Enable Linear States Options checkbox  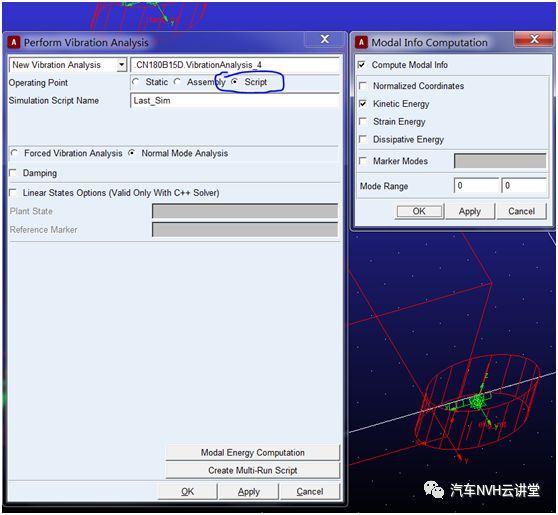tap(13, 193)
